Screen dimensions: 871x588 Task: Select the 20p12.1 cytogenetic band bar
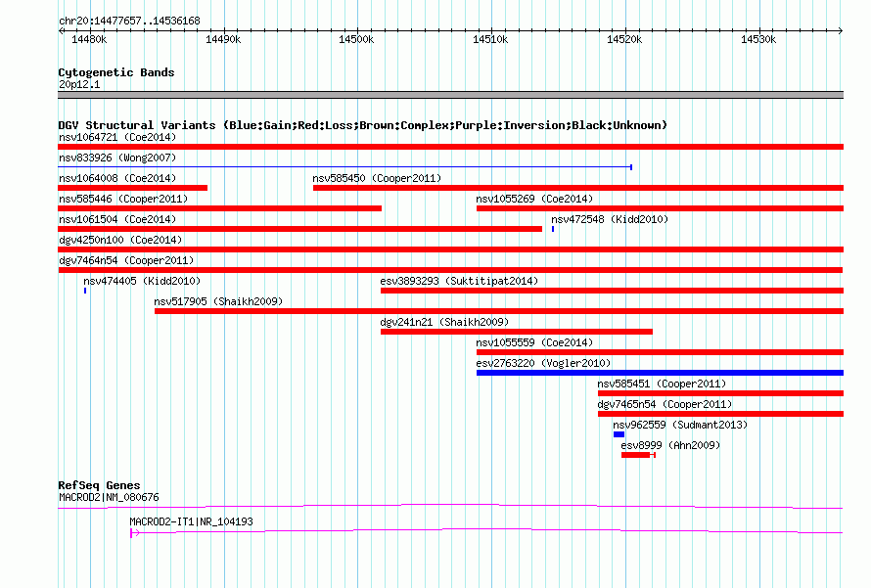450,95
